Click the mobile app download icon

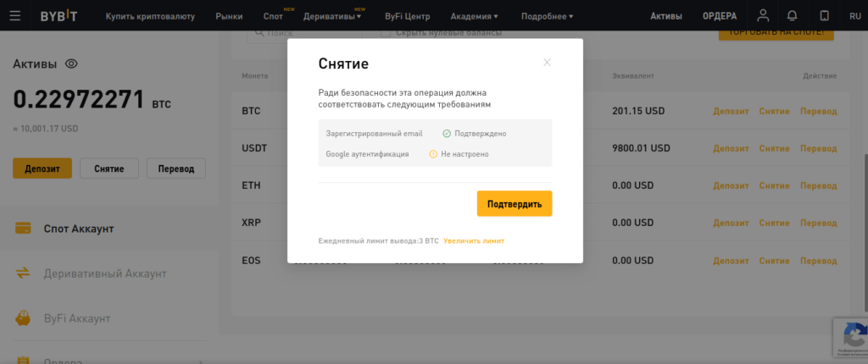(824, 16)
